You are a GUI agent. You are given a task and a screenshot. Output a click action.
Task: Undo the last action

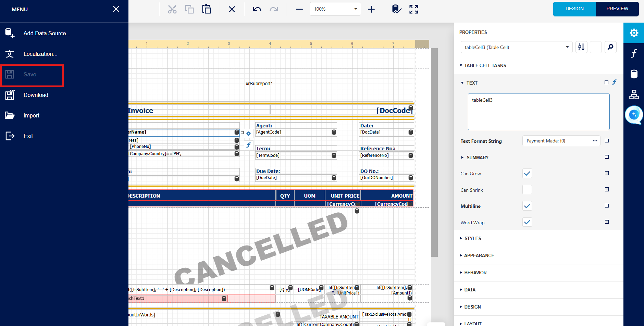[257, 9]
